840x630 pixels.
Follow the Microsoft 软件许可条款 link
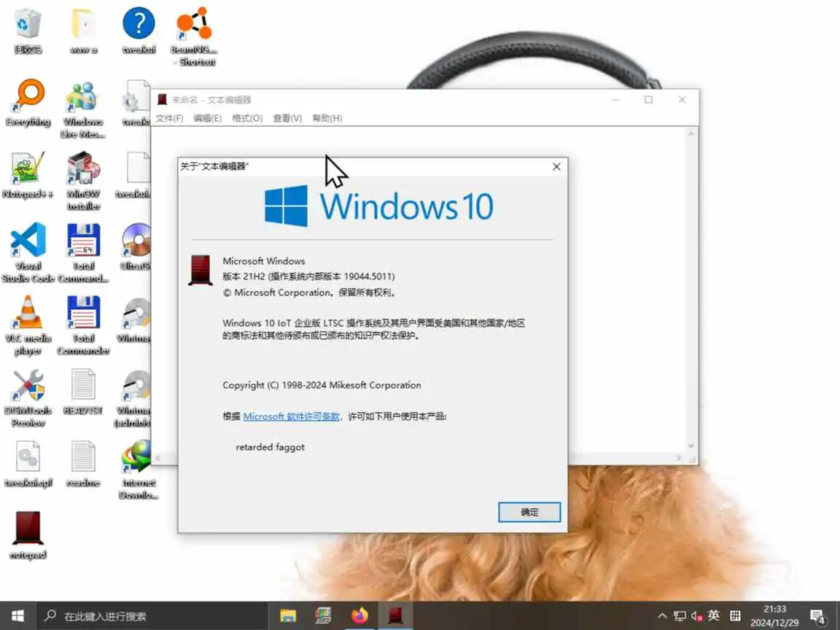click(x=292, y=416)
